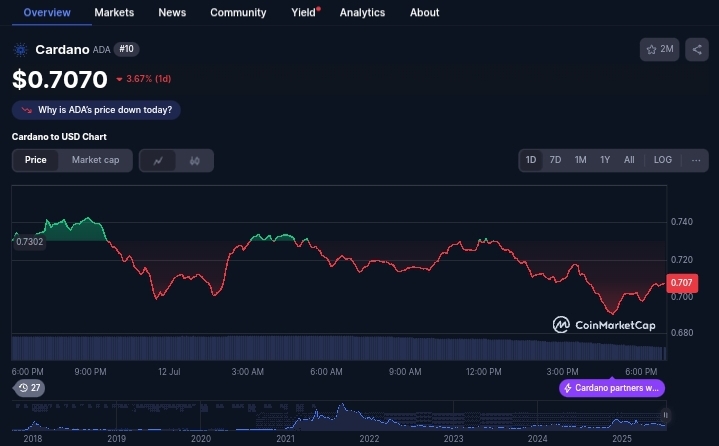The height and width of the screenshot is (446, 719).
Task: View the Analytics tab
Action: click(362, 12)
